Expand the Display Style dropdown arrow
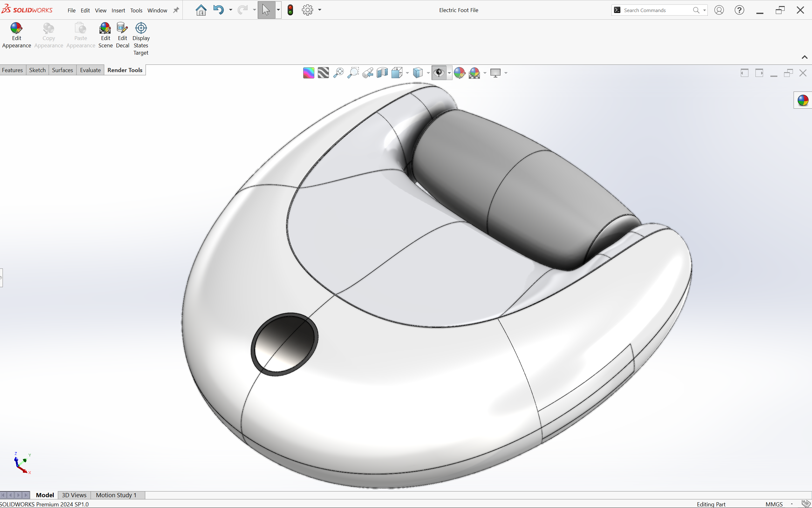 coord(428,73)
